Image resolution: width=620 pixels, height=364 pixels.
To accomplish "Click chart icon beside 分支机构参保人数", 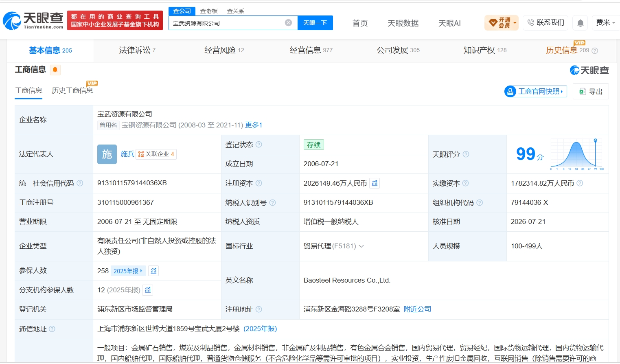I will 148,290.
